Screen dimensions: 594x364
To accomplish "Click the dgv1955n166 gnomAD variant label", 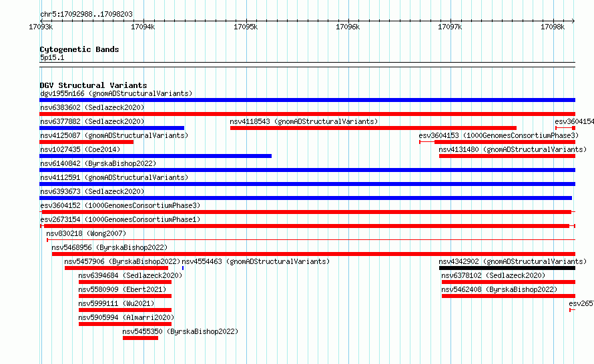I will (116, 93).
